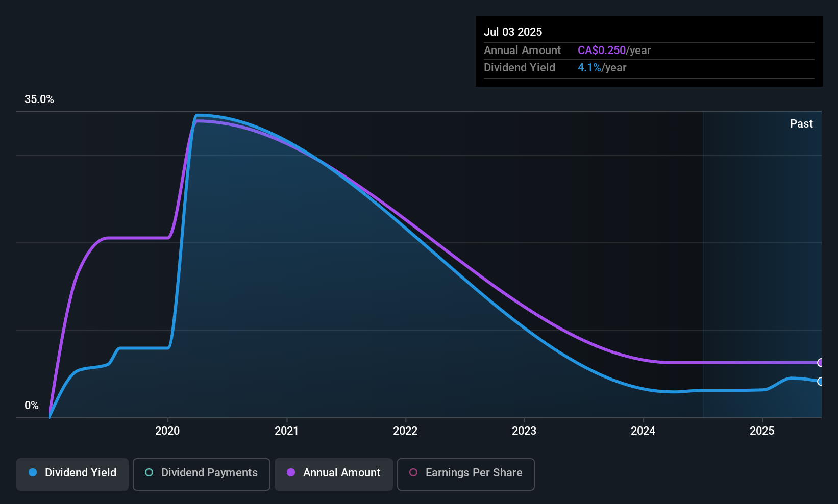Click the teal Dividend Payments legend circle
Image resolution: width=838 pixels, height=504 pixels.
[x=149, y=472]
